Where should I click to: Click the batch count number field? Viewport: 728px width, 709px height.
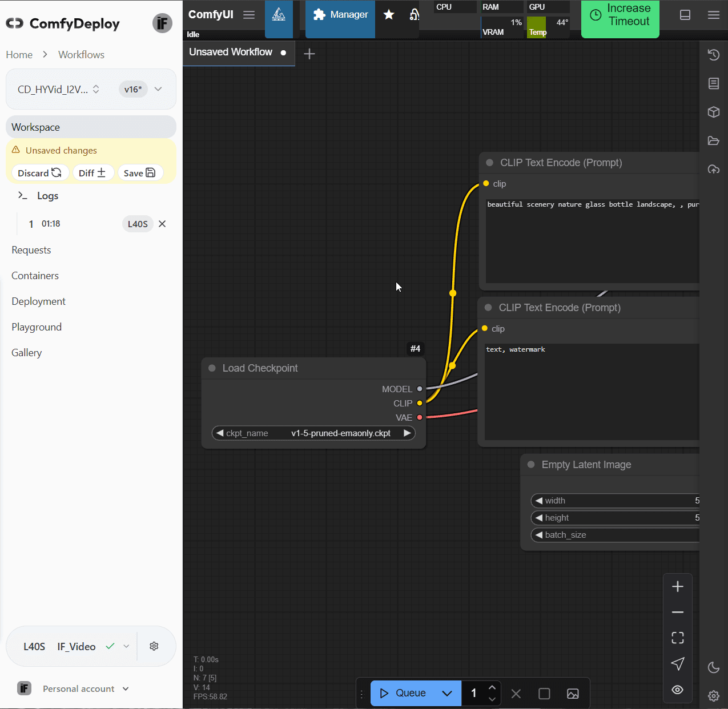(x=474, y=693)
